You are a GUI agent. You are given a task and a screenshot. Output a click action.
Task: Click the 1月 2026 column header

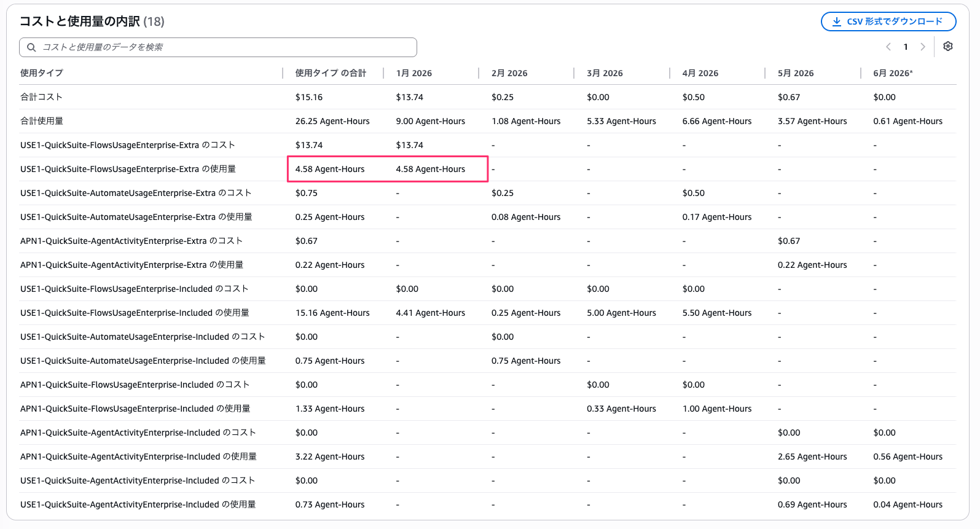414,73
